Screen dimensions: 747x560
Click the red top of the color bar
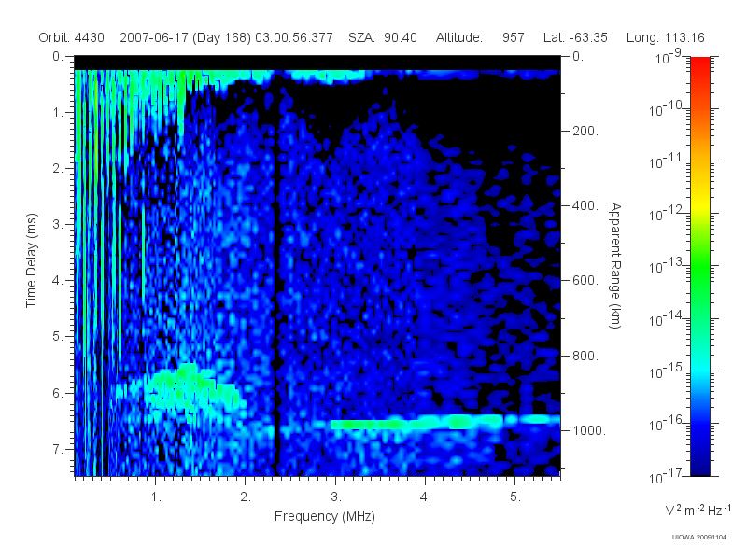coord(699,64)
